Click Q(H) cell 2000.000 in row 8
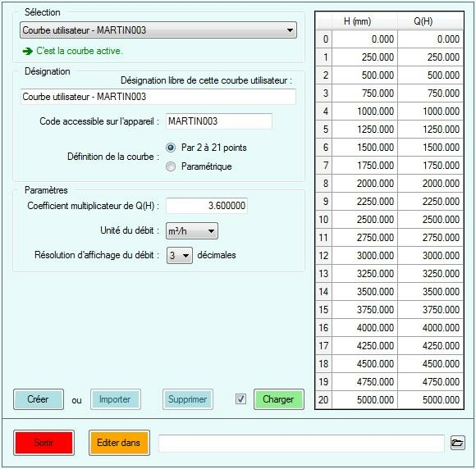This screenshot has width=476, height=469. 431,184
